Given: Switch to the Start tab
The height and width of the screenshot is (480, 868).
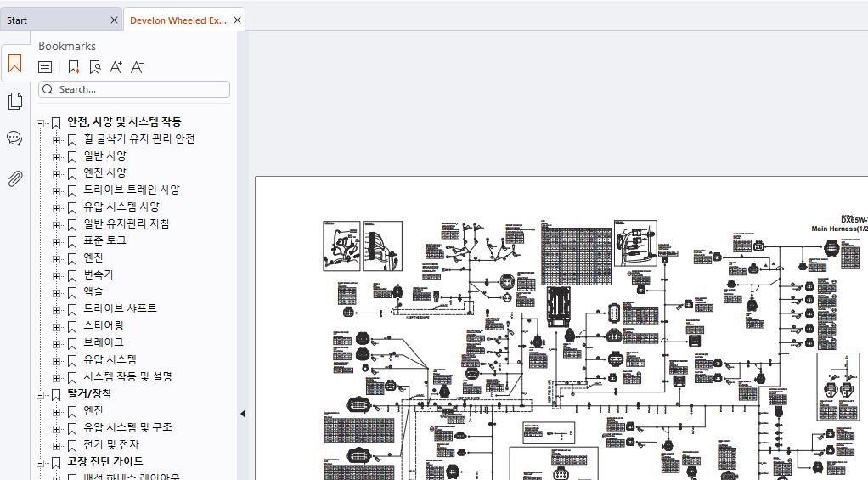Looking at the screenshot, I should (x=17, y=20).
